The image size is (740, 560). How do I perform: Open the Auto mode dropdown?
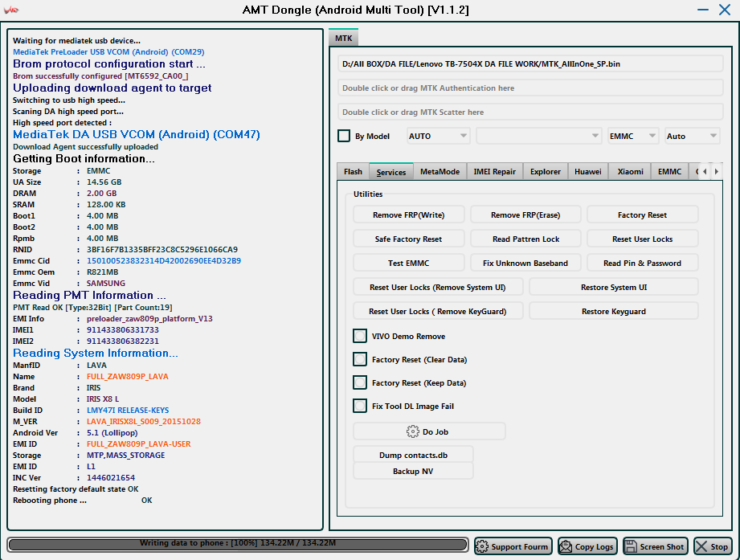coord(692,136)
